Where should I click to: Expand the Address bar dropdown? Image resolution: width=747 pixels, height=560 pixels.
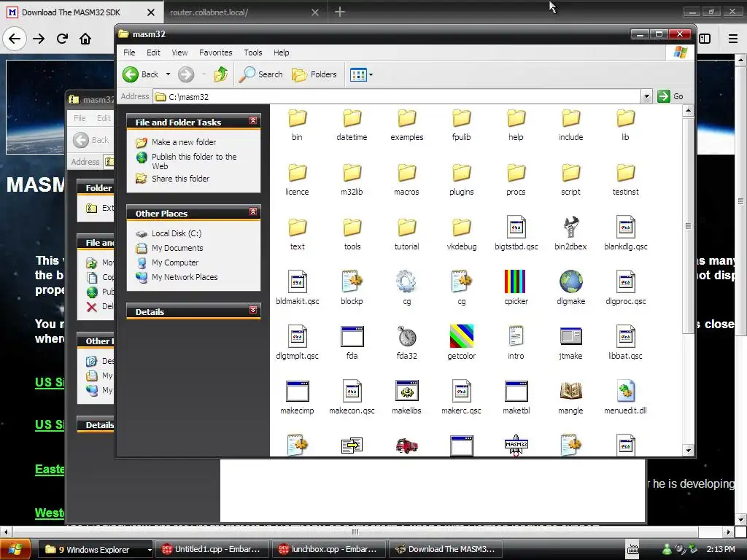(x=646, y=97)
